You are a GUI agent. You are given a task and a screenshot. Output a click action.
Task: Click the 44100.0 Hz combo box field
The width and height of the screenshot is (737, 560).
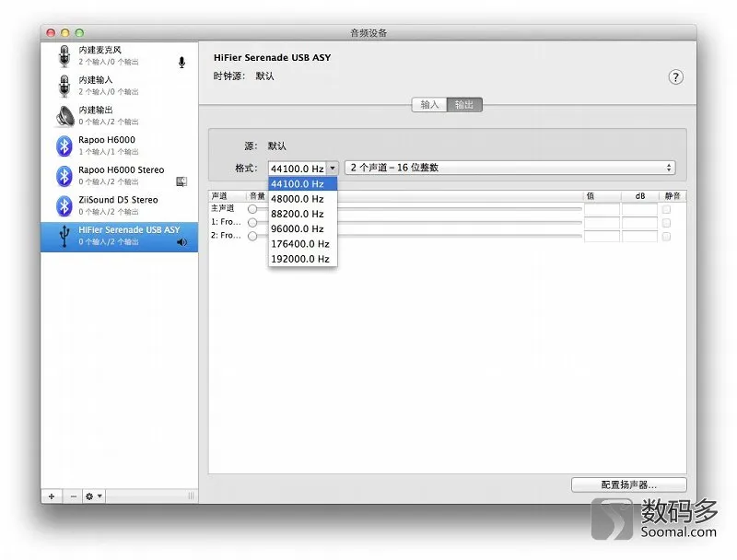pos(298,169)
